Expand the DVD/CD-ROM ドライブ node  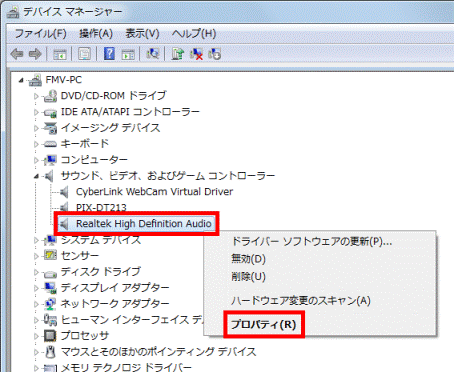[36, 96]
